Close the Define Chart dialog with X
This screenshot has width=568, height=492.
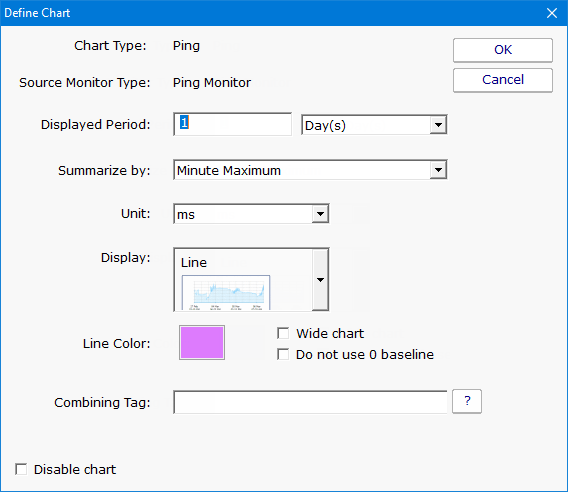point(552,13)
